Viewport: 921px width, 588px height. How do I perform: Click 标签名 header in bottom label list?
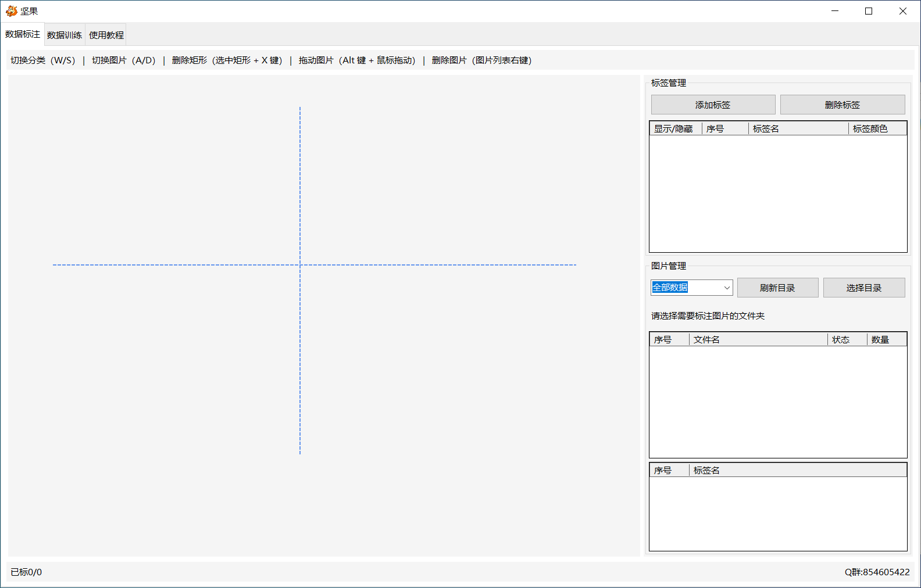[x=798, y=470]
